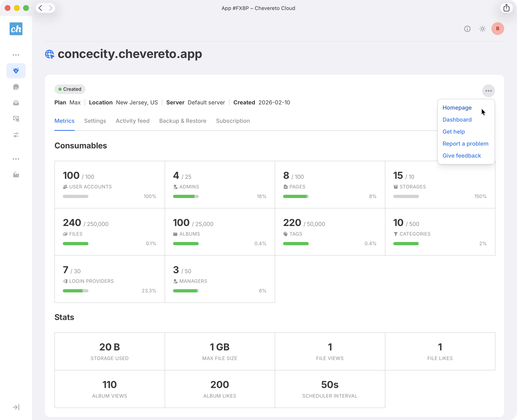The height and width of the screenshot is (420, 517).
Task: Click the 'FILE LIKES' label
Action: 440,358
